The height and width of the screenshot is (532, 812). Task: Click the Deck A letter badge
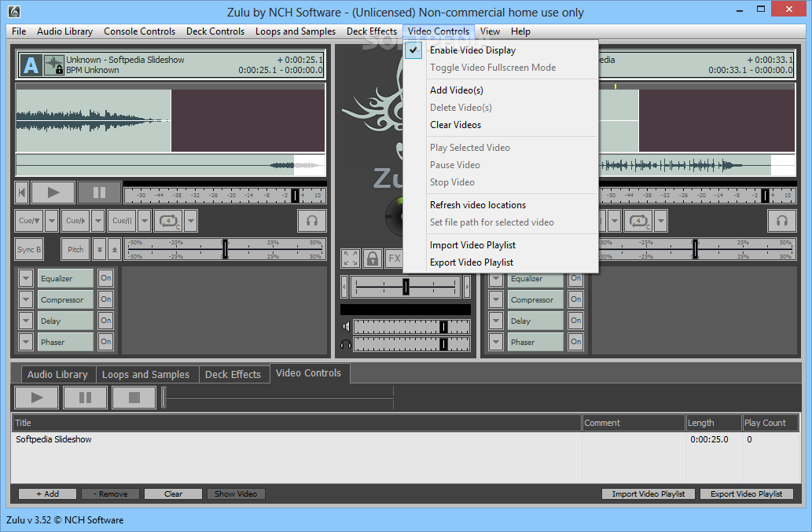tap(31, 65)
